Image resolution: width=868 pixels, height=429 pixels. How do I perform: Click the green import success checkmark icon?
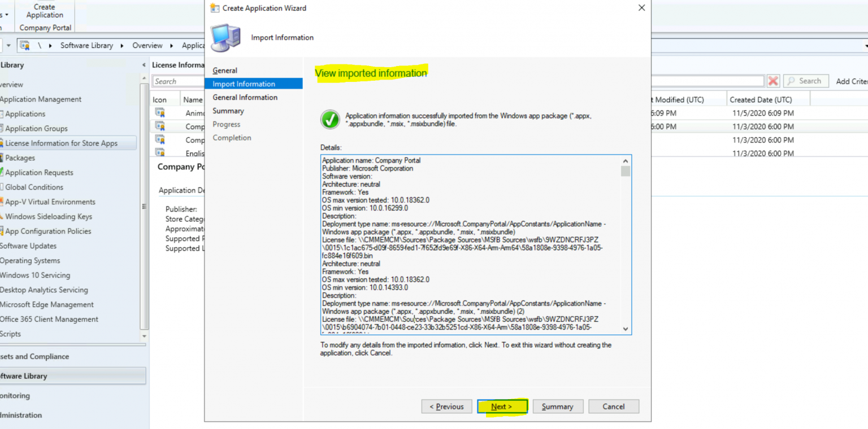coord(329,119)
